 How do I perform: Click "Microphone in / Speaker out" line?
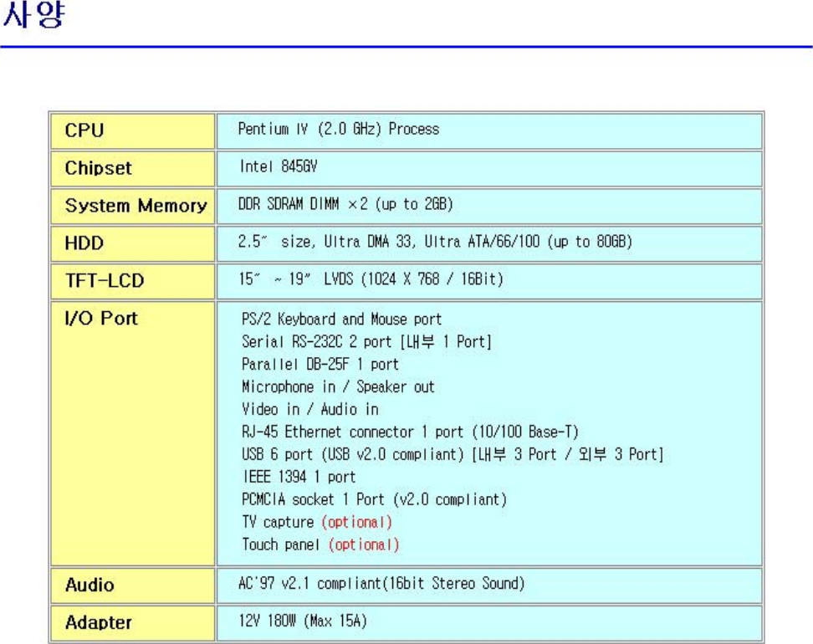pyautogui.click(x=338, y=386)
